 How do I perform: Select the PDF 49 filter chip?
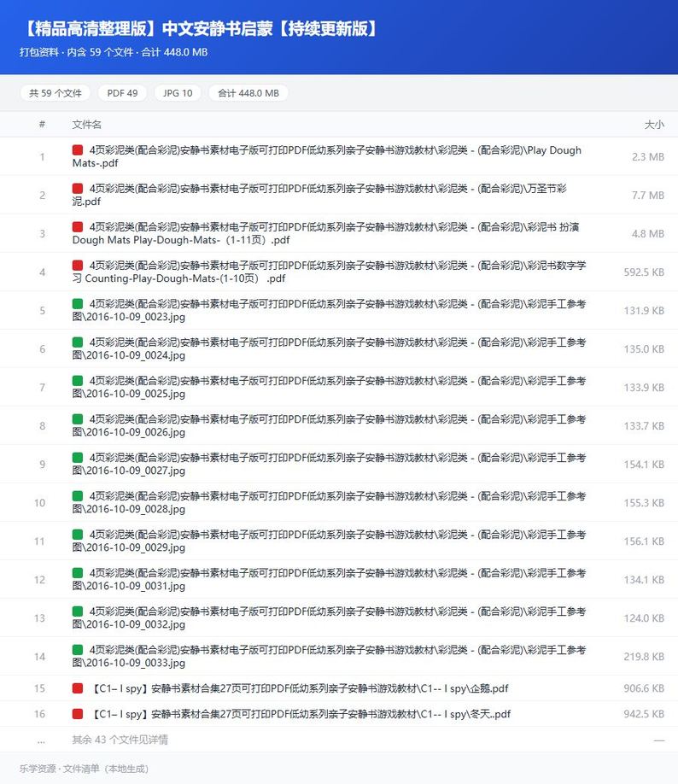pyautogui.click(x=122, y=93)
